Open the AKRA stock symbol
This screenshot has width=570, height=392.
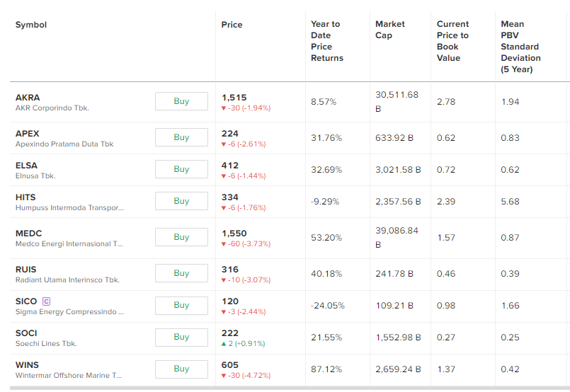[28, 98]
